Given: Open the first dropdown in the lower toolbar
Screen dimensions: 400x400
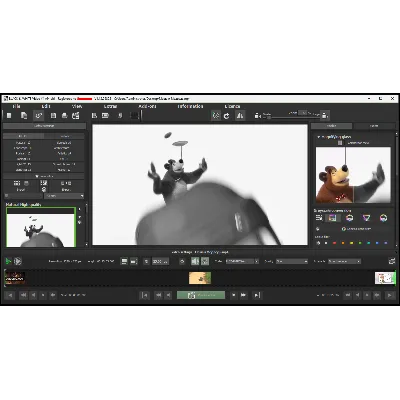Looking at the screenshot, I should pos(242,261).
